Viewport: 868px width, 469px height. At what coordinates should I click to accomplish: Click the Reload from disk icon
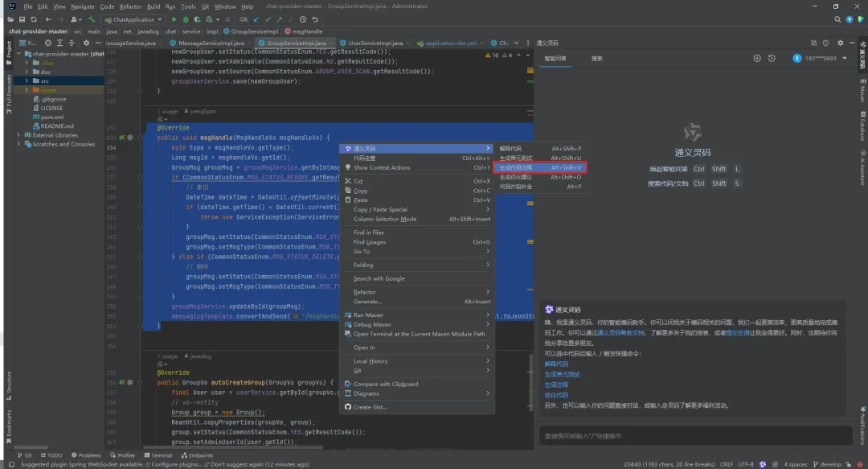[34, 19]
